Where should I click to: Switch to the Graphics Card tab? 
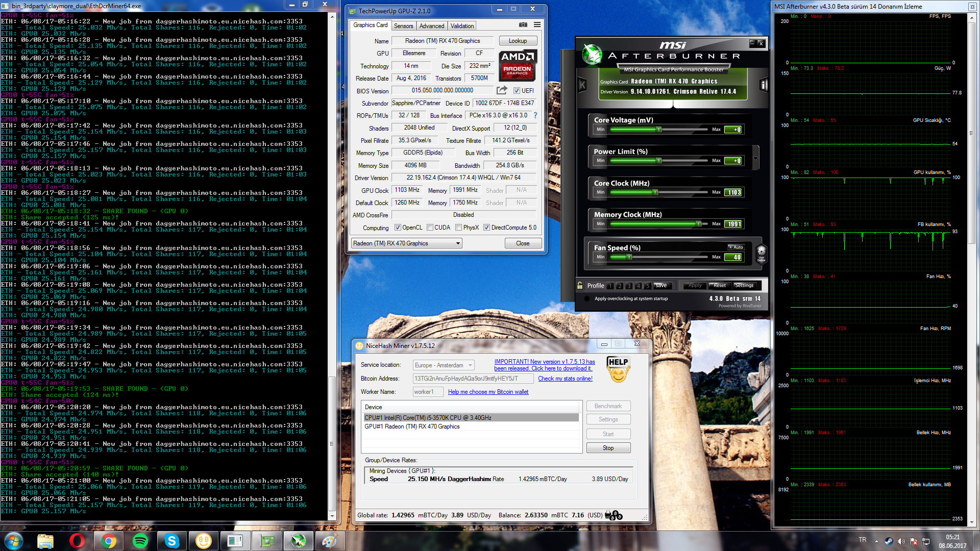point(370,25)
